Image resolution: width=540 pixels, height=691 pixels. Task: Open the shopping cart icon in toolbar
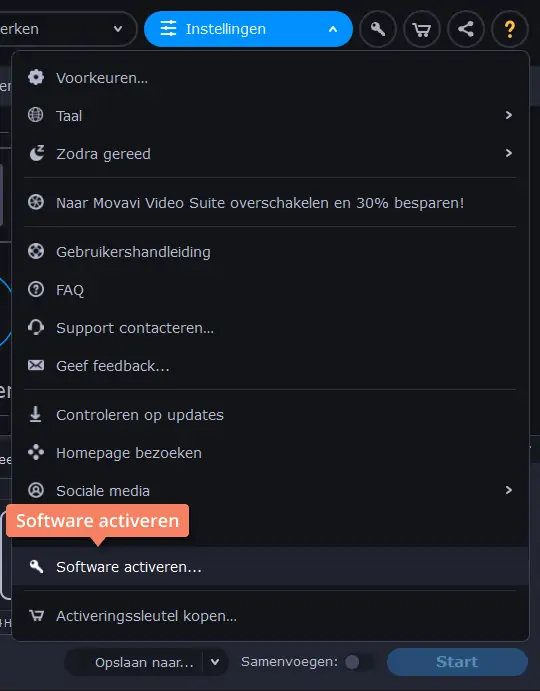(422, 29)
